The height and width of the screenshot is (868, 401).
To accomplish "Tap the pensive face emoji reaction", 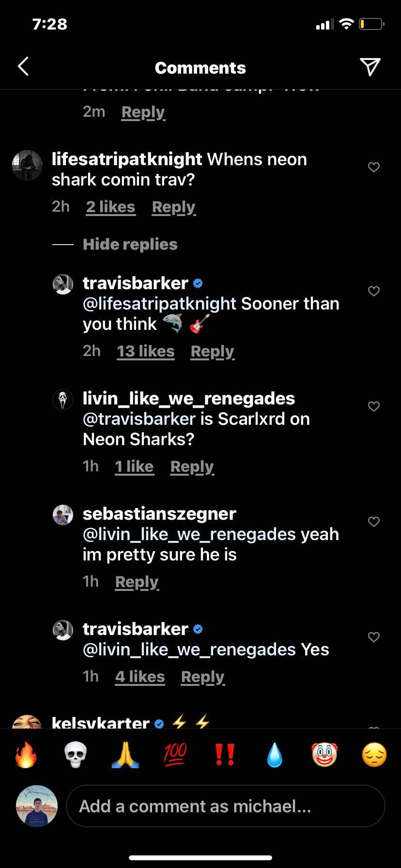I will coord(373,755).
